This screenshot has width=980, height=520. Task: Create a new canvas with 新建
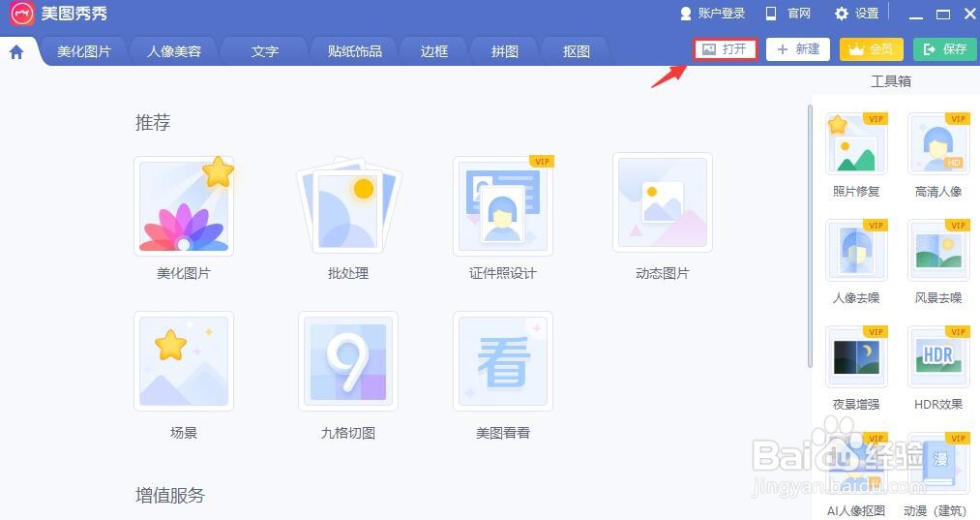pyautogui.click(x=798, y=49)
